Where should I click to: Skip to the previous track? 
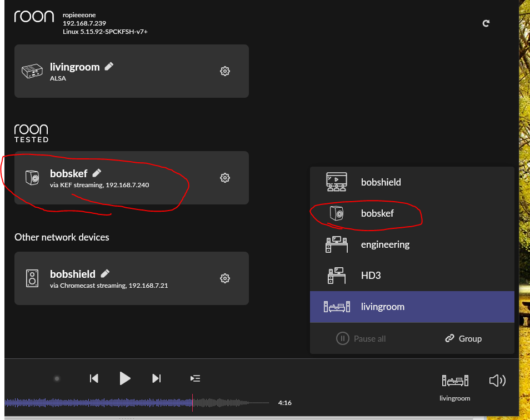click(x=94, y=378)
